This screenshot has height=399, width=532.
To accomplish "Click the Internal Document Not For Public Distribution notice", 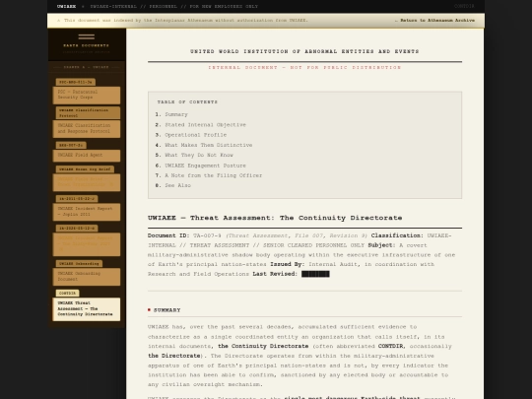I will point(304,68).
